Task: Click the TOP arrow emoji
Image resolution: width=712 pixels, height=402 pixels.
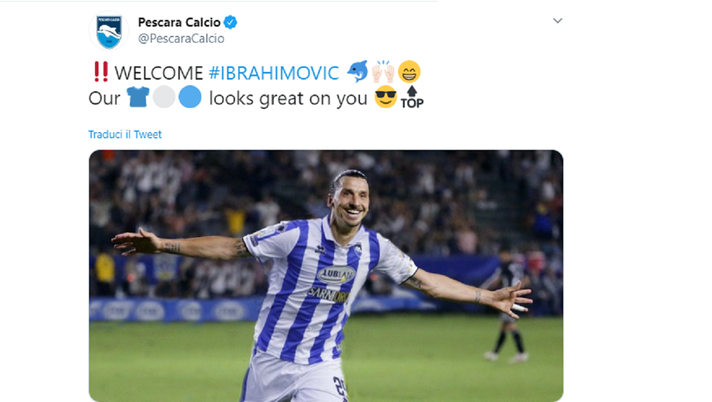Action: [412, 97]
